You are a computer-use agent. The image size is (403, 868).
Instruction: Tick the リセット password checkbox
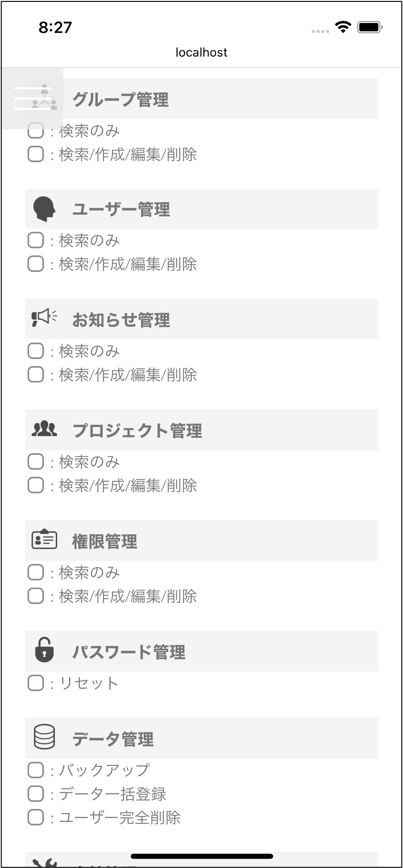[x=36, y=683]
